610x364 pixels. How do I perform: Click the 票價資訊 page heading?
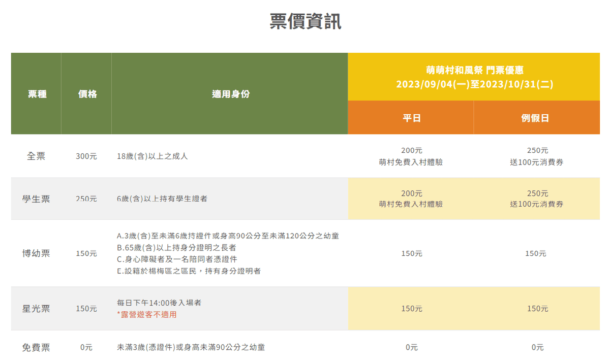point(305,22)
